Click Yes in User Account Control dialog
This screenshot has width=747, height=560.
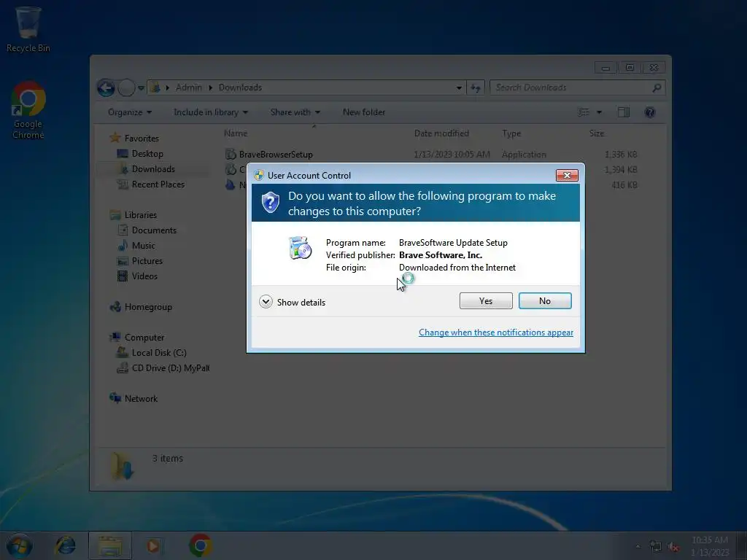tap(485, 301)
